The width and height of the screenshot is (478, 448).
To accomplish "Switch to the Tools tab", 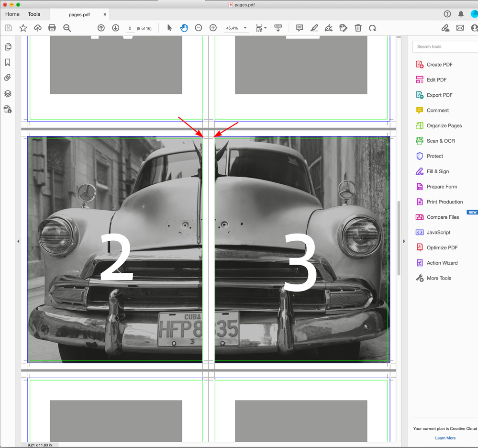I will (34, 14).
